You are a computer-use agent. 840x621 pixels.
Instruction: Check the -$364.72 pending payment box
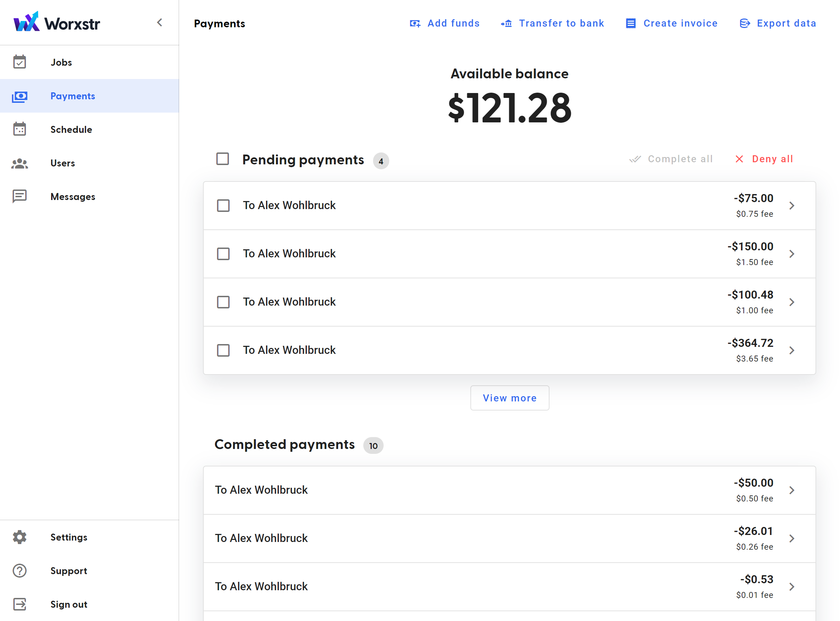tap(223, 350)
